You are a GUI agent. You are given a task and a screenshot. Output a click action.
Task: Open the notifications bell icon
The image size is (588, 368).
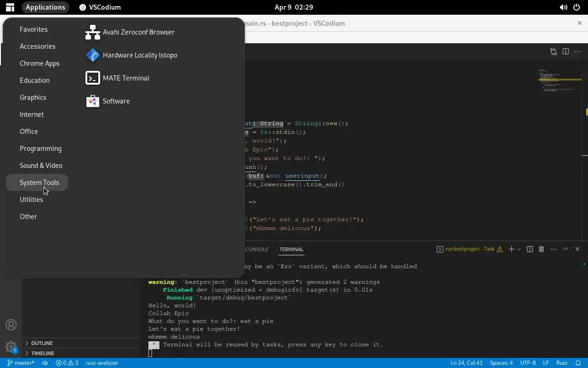tap(578, 363)
